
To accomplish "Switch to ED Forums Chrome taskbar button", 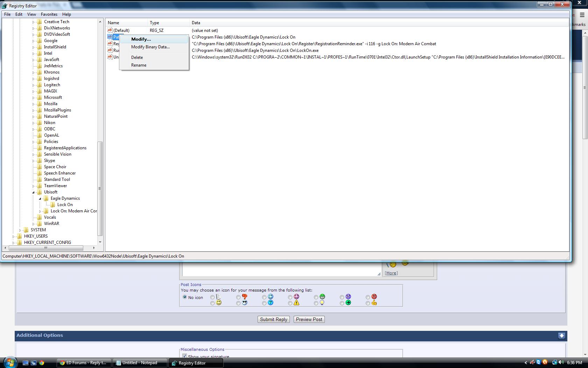I will (84, 363).
